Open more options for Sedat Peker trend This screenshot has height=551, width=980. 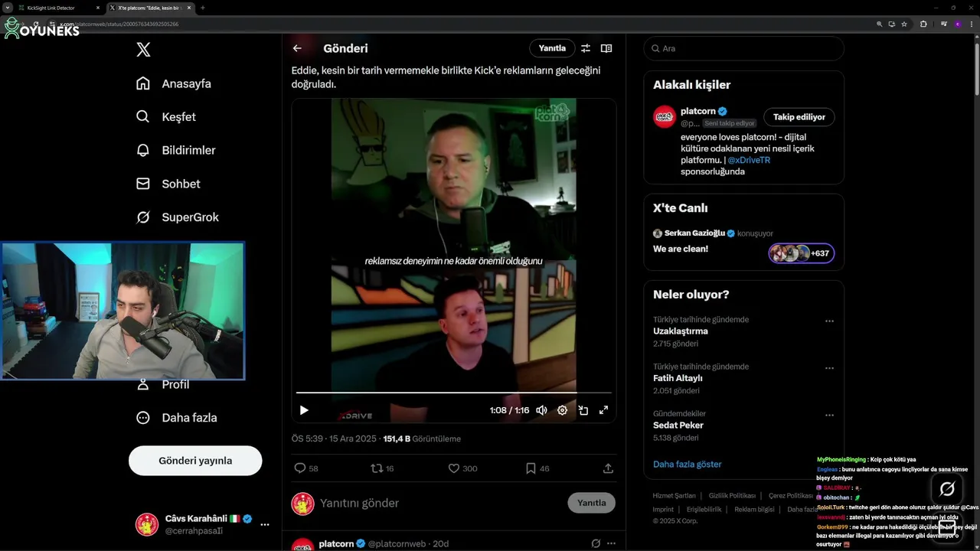tap(829, 416)
